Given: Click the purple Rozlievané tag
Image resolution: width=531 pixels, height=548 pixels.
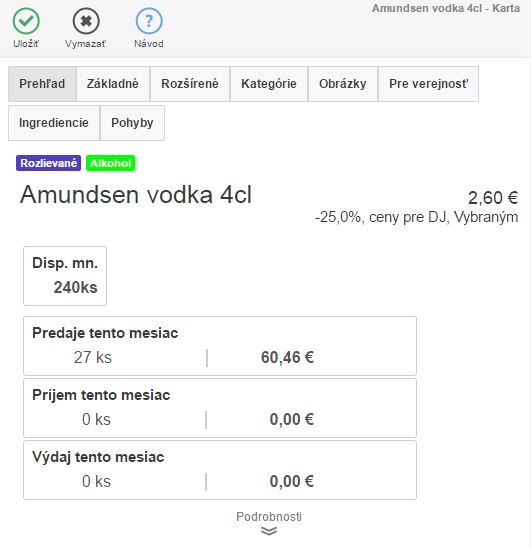Looking at the screenshot, I should point(48,163).
